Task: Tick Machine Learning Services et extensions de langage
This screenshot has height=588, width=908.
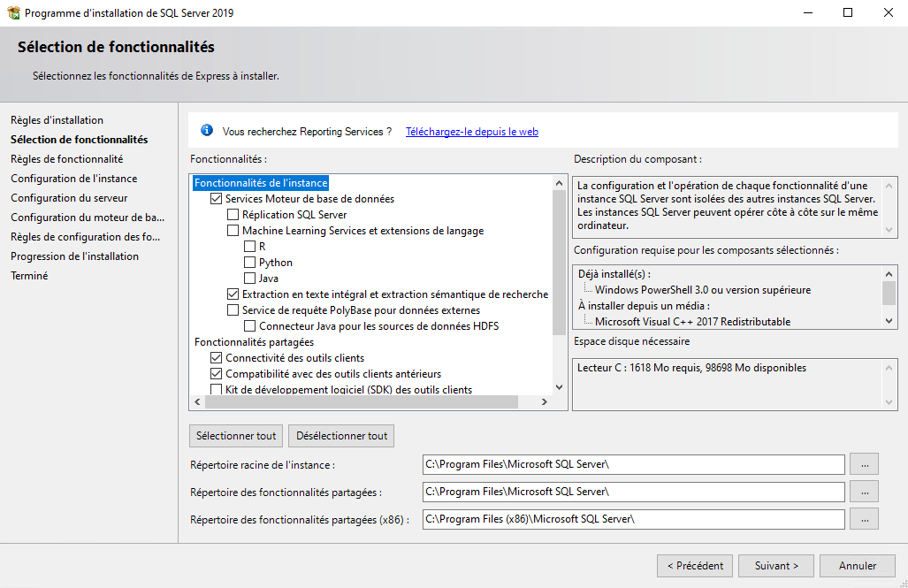Action: coord(233,231)
